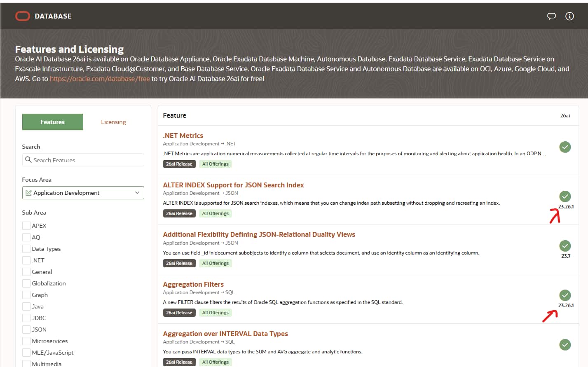Click the Aggregation Filters green checkmark icon
The height and width of the screenshot is (367, 588).
(565, 295)
